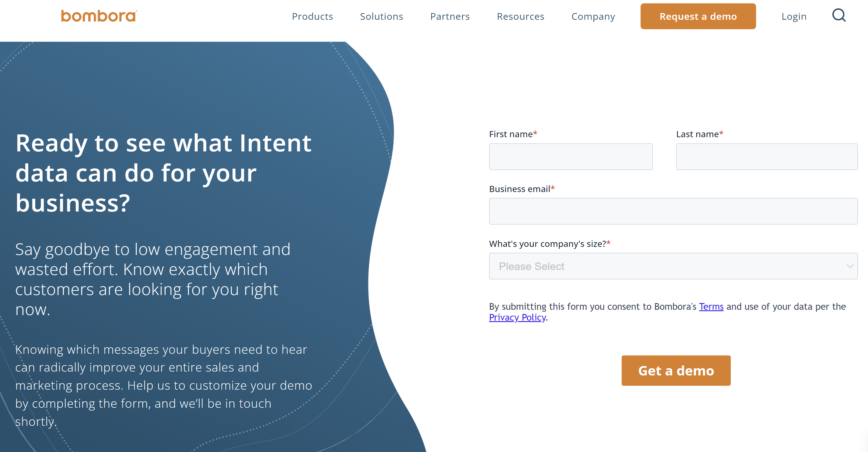Click the dropdown chevron arrow
868x452 pixels.
(850, 266)
